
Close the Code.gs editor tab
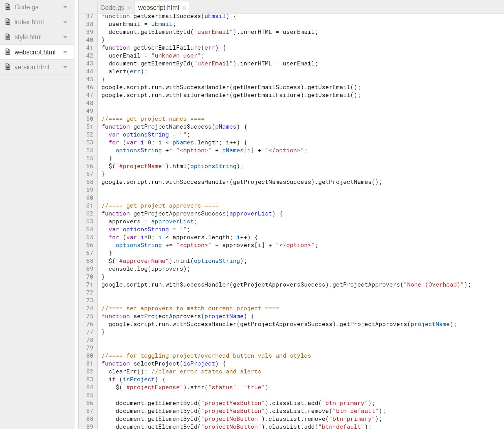pyautogui.click(x=129, y=8)
